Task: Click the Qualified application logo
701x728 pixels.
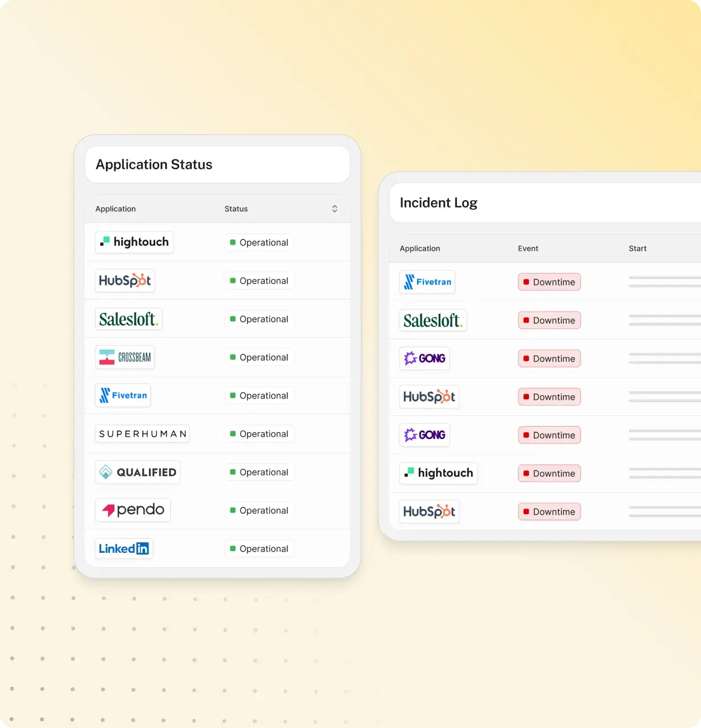Action: tap(138, 472)
